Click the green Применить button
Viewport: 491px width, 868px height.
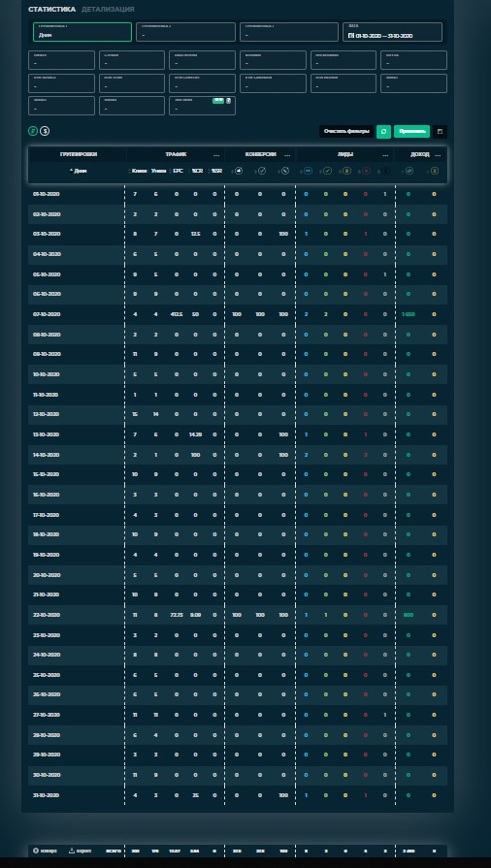coord(411,132)
